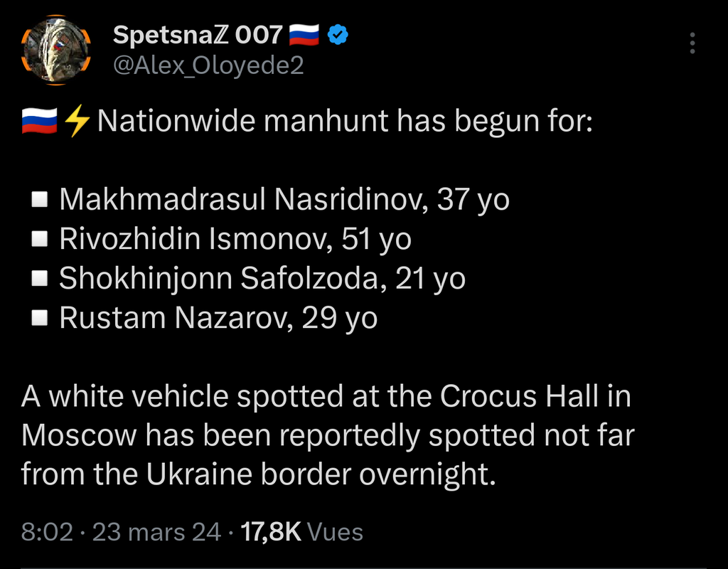Select the Makhmadrasul Nasridinov, 37 yo line

284,200
